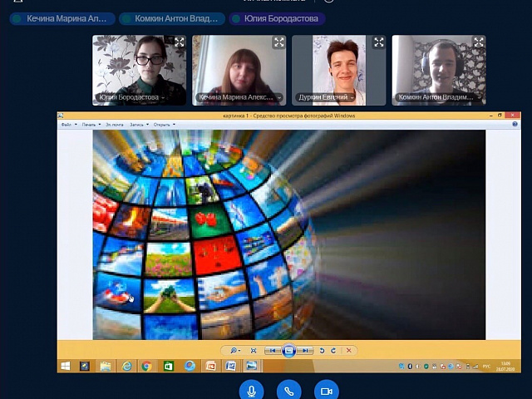Open Google Chrome from the taskbar

(147, 366)
